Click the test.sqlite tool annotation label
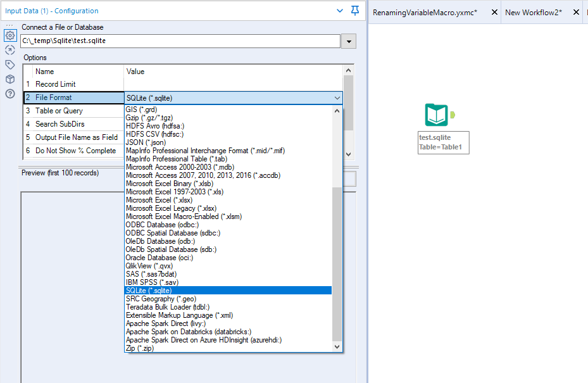This screenshot has width=588, height=383. pyautogui.click(x=443, y=142)
